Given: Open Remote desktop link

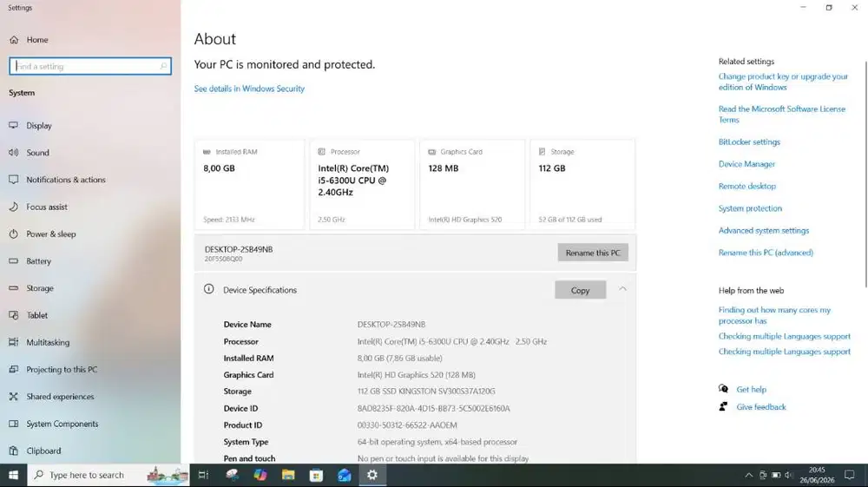Looking at the screenshot, I should coord(747,187).
